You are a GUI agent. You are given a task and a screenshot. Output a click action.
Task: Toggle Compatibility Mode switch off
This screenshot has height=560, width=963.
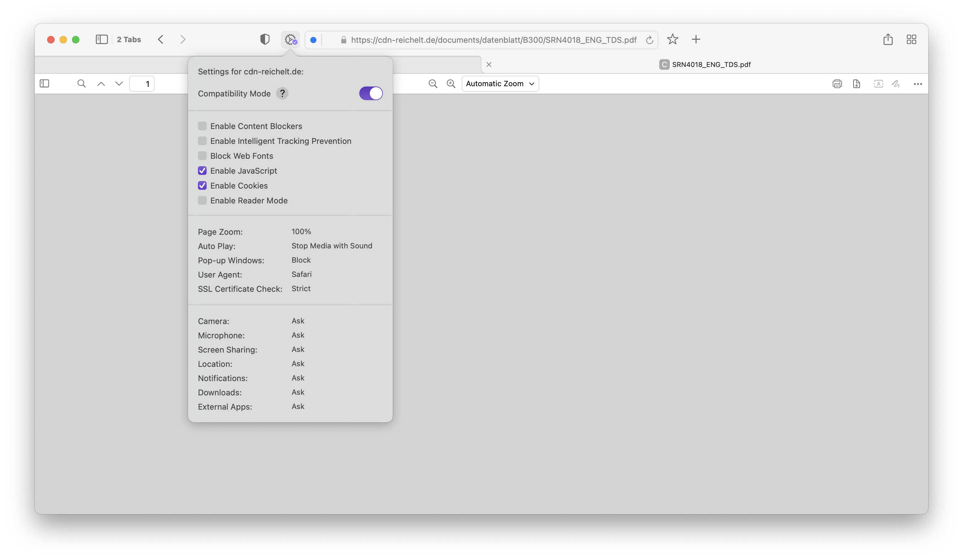371,93
